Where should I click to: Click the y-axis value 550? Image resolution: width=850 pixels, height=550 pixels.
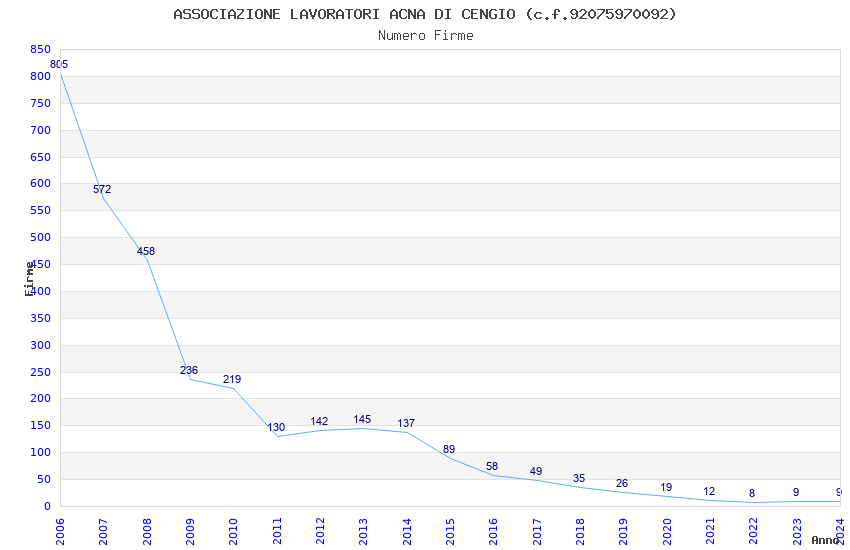(41, 211)
